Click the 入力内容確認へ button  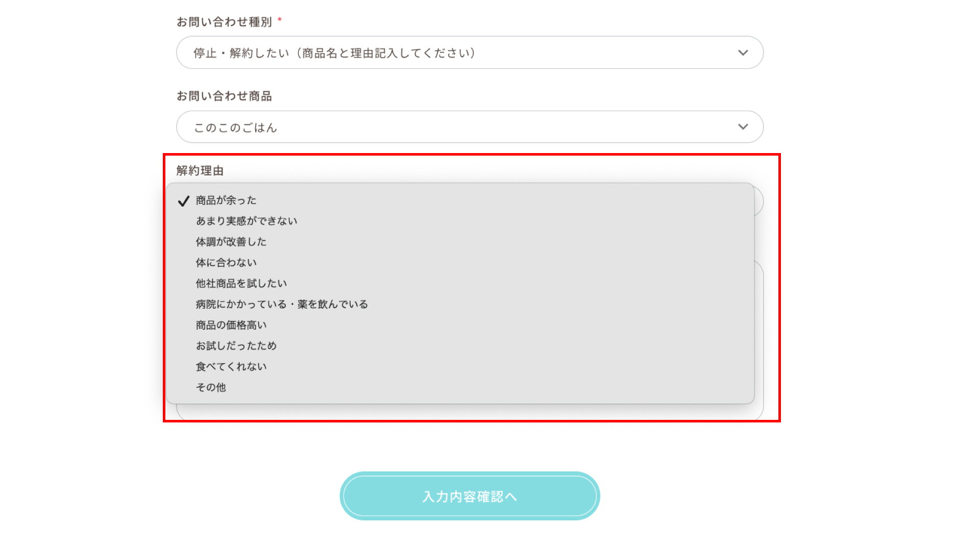[x=470, y=496]
